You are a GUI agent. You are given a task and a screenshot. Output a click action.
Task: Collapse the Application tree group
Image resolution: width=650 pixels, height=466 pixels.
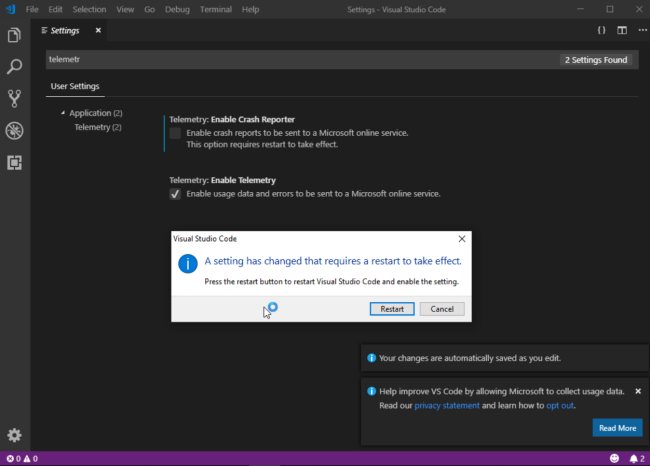[63, 113]
